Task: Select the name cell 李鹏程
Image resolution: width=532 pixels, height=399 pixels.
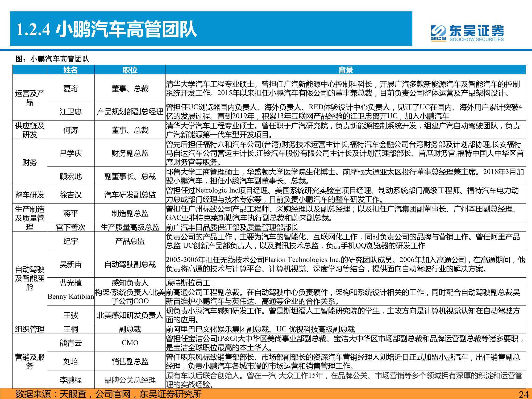Action: 70,380
